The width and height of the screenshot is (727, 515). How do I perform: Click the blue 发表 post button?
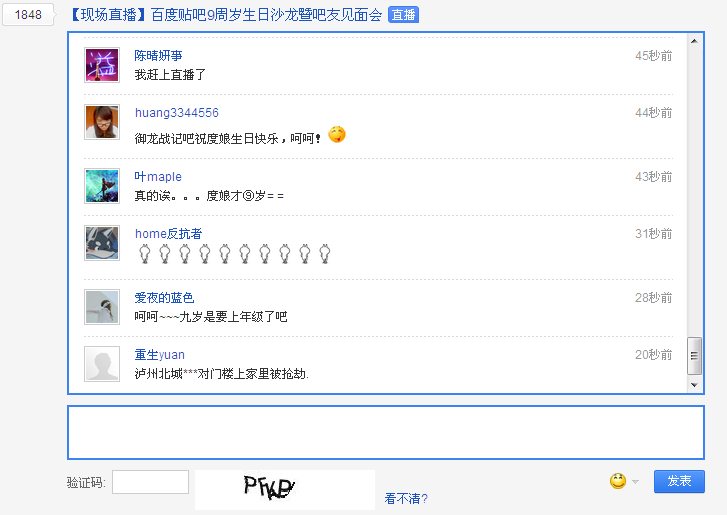pos(679,481)
